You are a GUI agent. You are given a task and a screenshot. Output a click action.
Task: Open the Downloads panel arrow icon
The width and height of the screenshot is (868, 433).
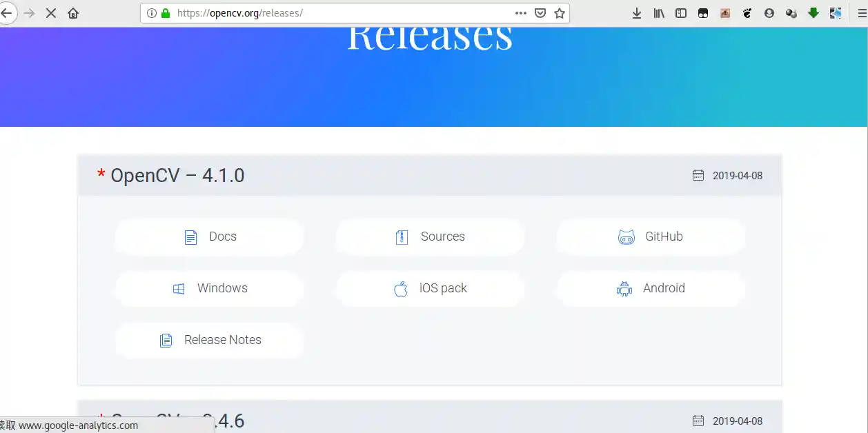click(x=637, y=13)
